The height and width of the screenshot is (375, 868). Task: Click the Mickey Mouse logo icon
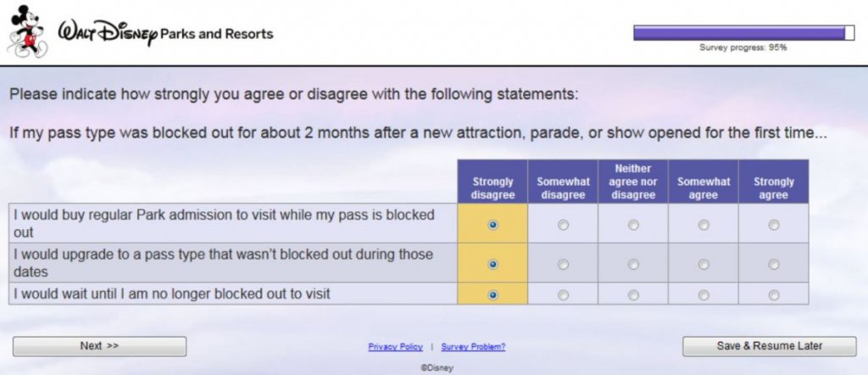click(26, 32)
